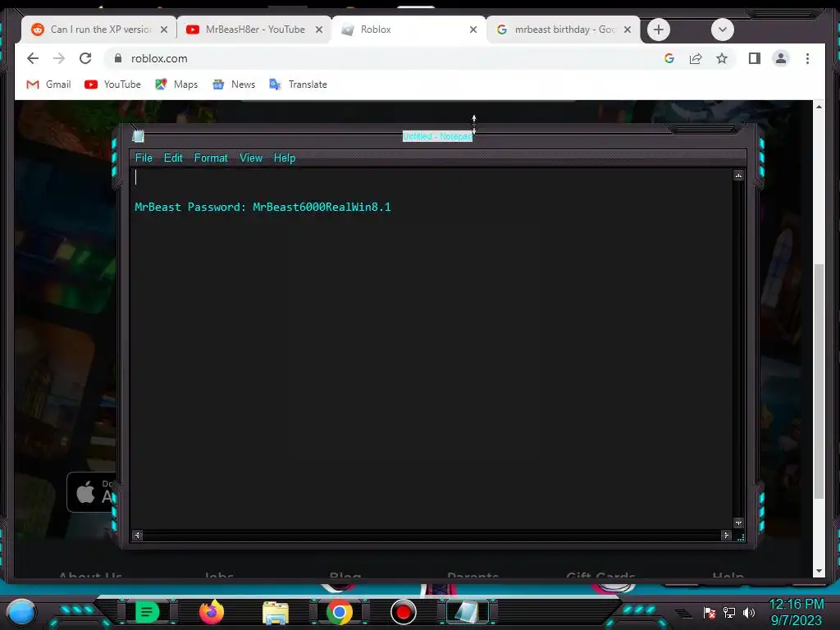Switch to Notepad in taskbar
The width and height of the screenshot is (840, 630).
[x=467, y=612]
